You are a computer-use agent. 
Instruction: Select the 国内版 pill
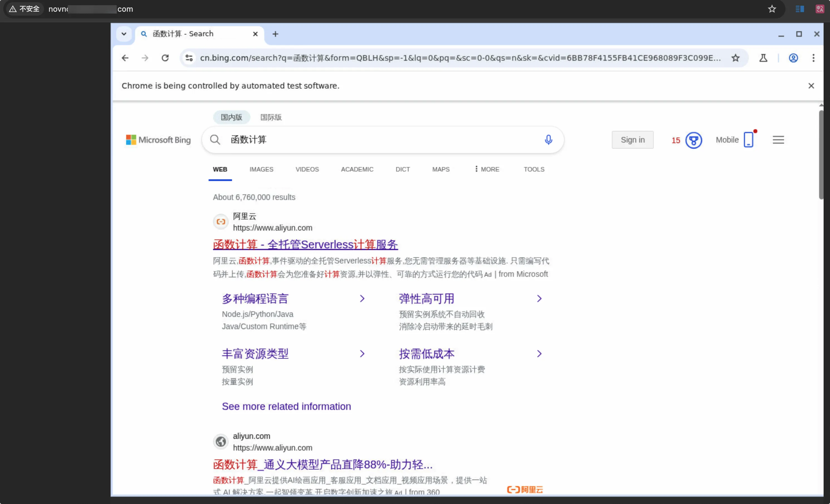(231, 117)
